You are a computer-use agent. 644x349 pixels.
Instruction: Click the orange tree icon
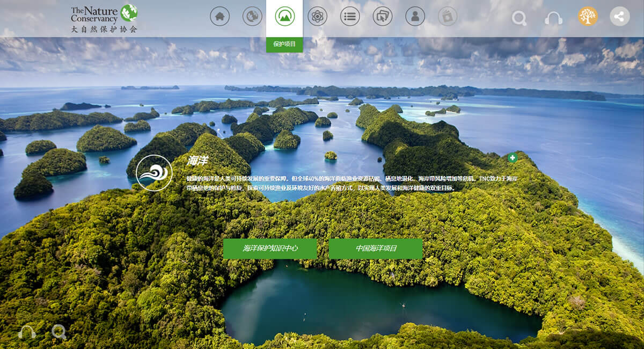click(588, 16)
